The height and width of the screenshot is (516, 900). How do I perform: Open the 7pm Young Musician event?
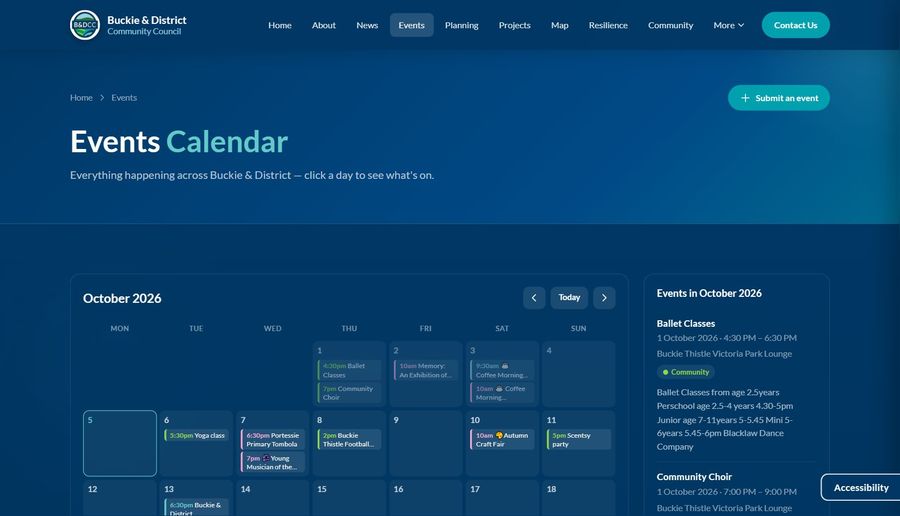click(273, 463)
